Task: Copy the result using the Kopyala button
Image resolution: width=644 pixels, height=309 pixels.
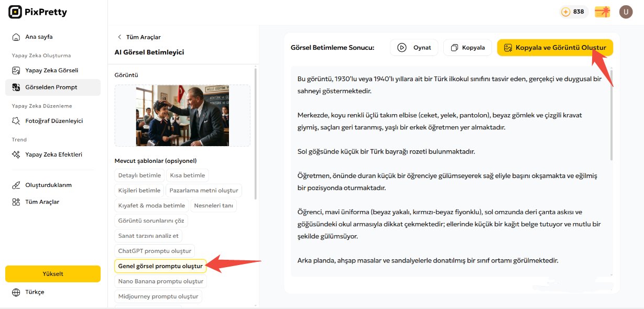Action: pos(467,47)
